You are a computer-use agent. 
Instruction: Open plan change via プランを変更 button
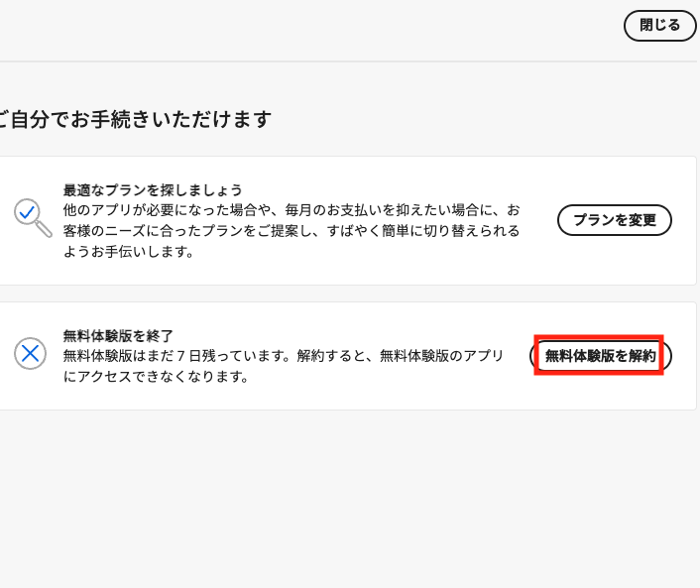(x=615, y=220)
